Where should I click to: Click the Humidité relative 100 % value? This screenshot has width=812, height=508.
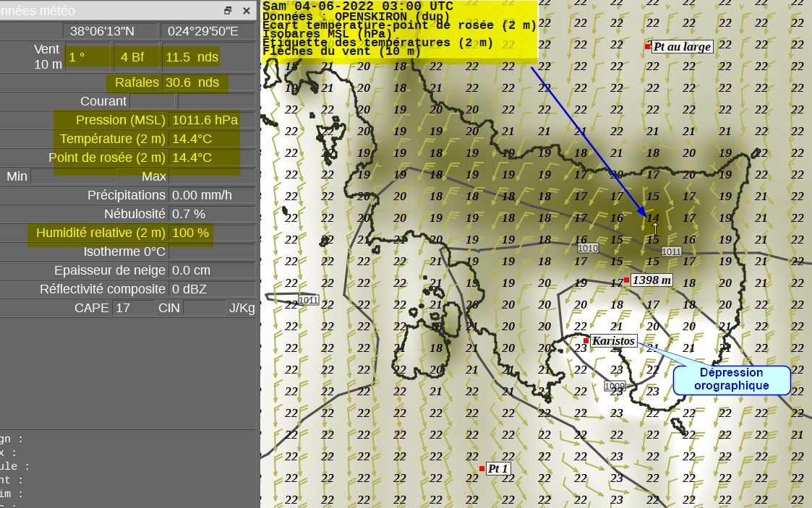(x=189, y=233)
